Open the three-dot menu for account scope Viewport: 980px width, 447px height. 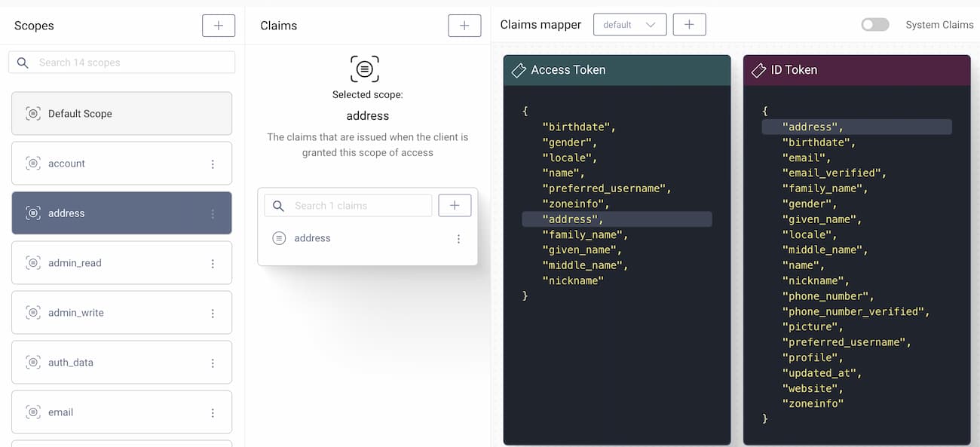[x=213, y=164]
